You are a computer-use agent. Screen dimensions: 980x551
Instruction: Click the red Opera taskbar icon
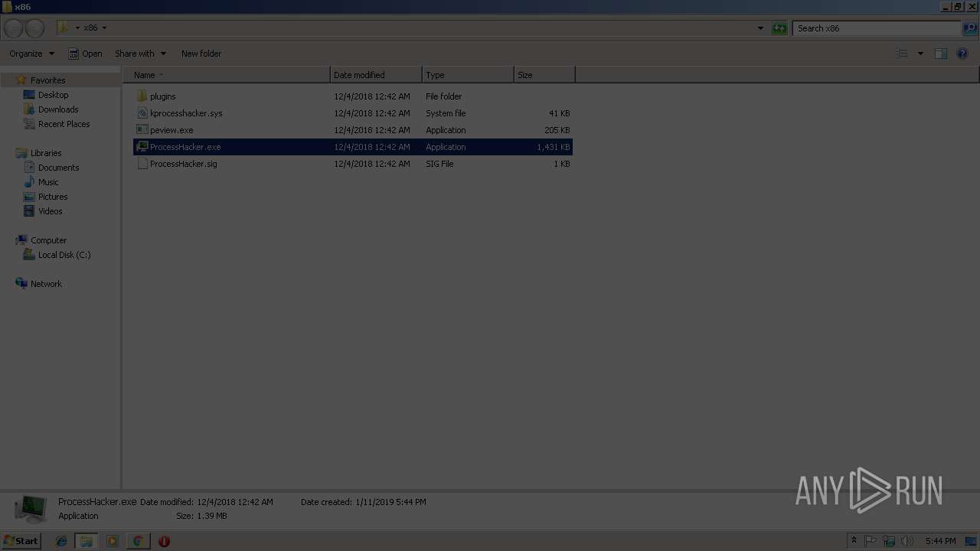tap(164, 541)
